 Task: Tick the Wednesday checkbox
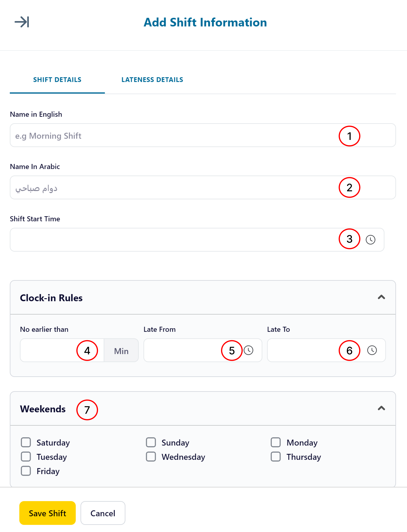[x=151, y=457]
